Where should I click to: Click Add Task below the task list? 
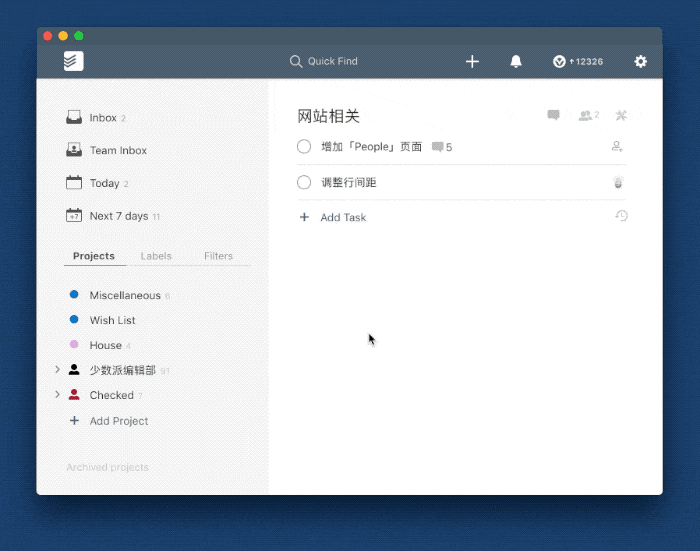point(343,217)
